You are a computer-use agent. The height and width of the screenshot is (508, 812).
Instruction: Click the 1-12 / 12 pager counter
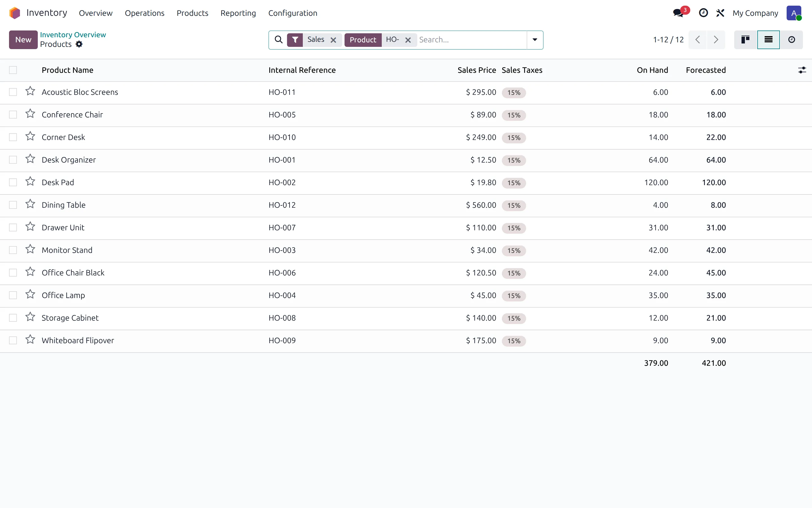[668, 40]
